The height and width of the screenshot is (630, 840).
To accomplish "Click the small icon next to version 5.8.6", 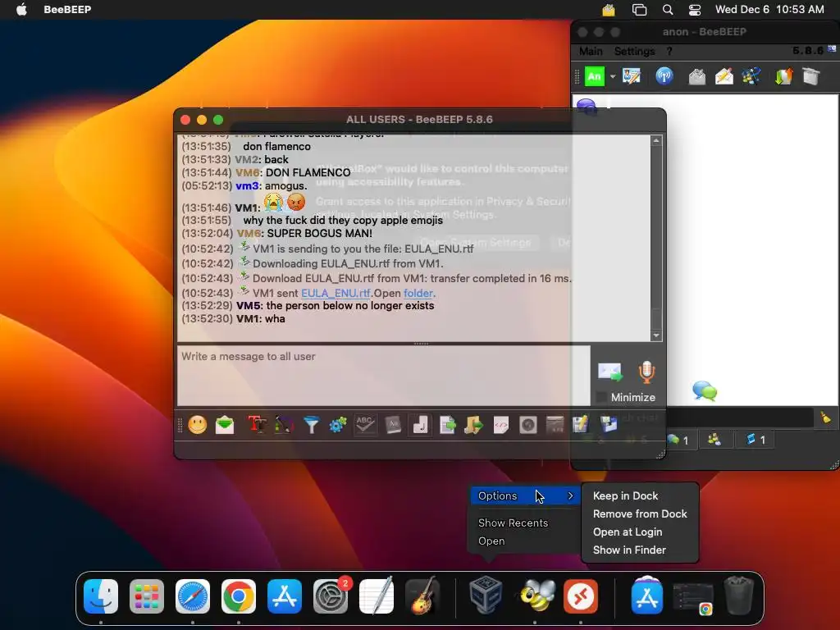I will pyautogui.click(x=832, y=48).
